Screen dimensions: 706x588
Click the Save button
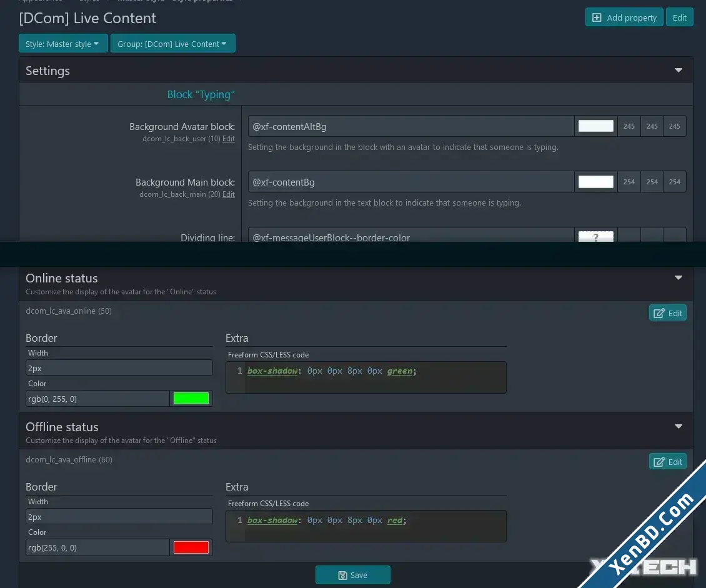[x=352, y=575]
